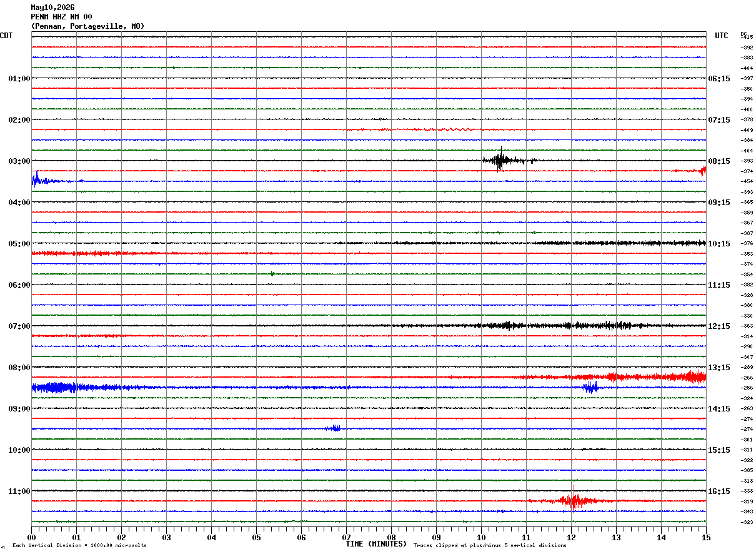This screenshot has height=554, width=756.
Task: Click the minute 08 axis tick label
Action: pyautogui.click(x=391, y=537)
